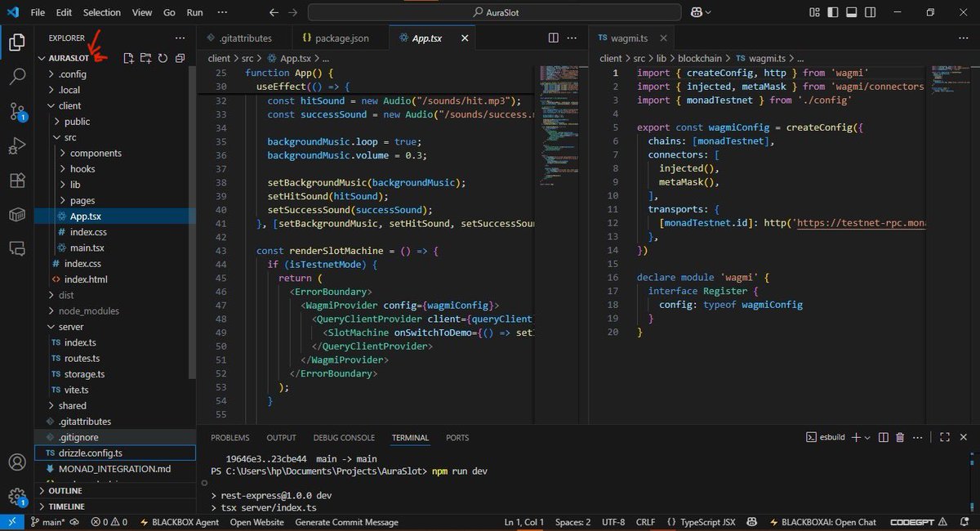Screen dimensions: 980x531
Task: Maximize the terminal panel
Action: pyautogui.click(x=945, y=437)
